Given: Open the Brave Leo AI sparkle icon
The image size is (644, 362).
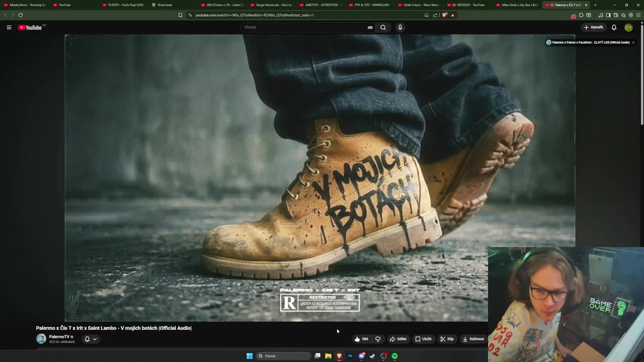Looking at the screenshot, I should click(x=623, y=15).
